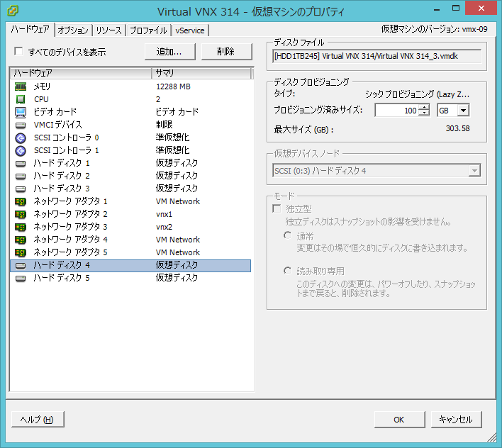Image resolution: width=502 pixels, height=448 pixels.
Task: Select ネットワーク アダプタ 4 NIC icon
Action: click(x=21, y=240)
